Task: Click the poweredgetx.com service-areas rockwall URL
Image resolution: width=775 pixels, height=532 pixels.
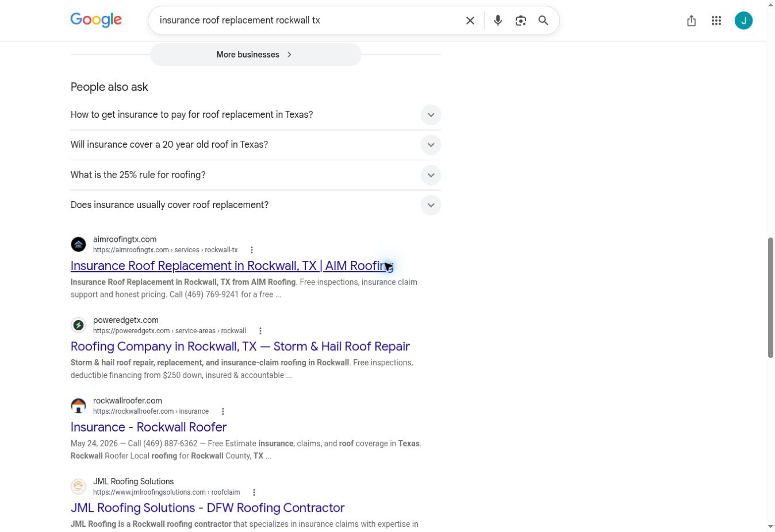Action: tap(170, 331)
